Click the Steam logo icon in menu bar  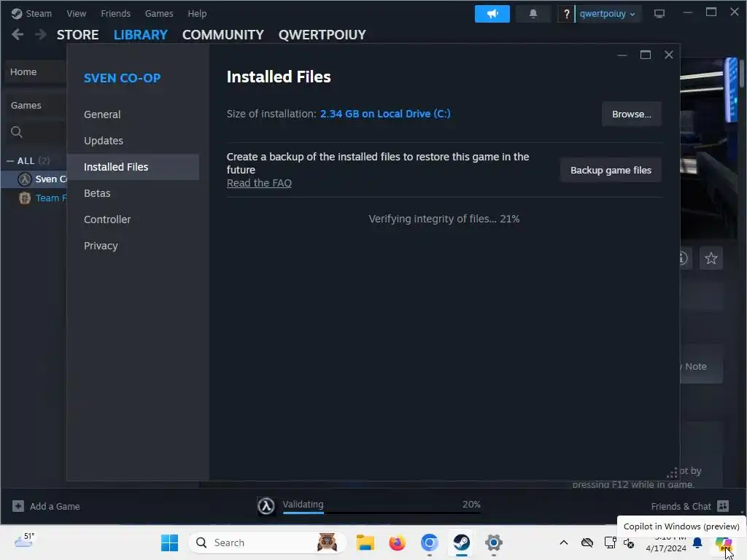17,13
